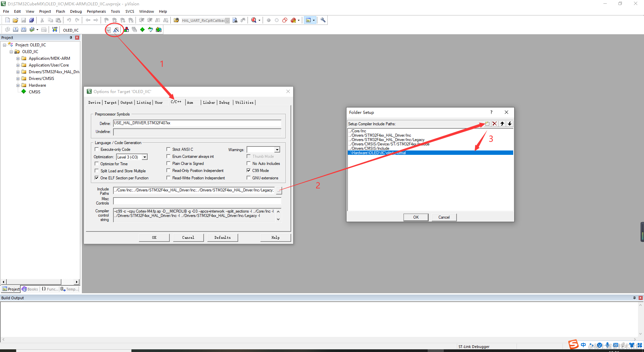Screen dimensions: 644x352
Task: Enable Execute-only Code checkbox
Action: coord(97,149)
